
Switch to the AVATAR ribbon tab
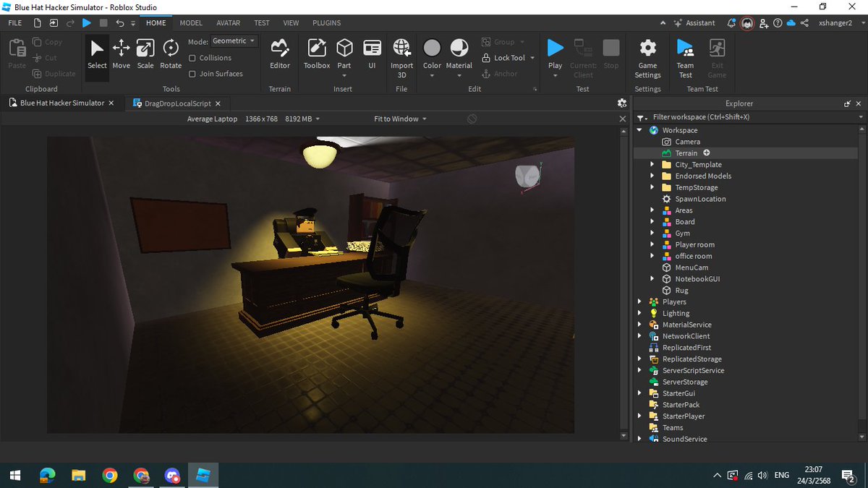228,23
